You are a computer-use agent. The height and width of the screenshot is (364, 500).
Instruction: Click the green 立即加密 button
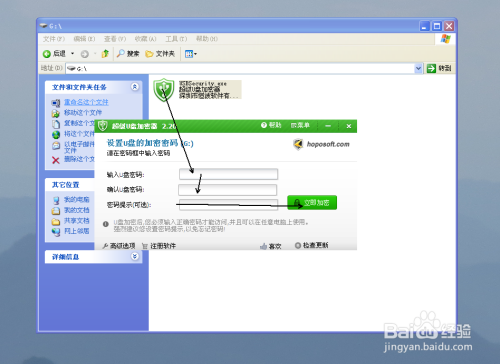coord(312,203)
